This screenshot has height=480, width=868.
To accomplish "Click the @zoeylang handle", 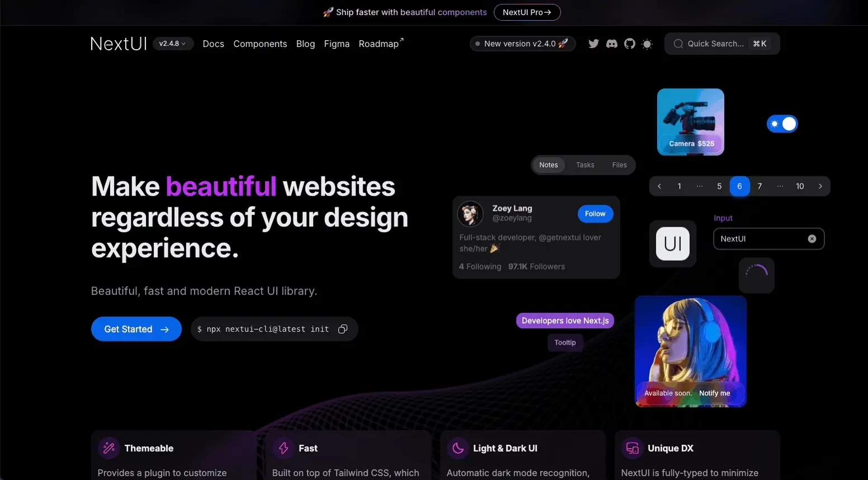I will [x=512, y=218].
